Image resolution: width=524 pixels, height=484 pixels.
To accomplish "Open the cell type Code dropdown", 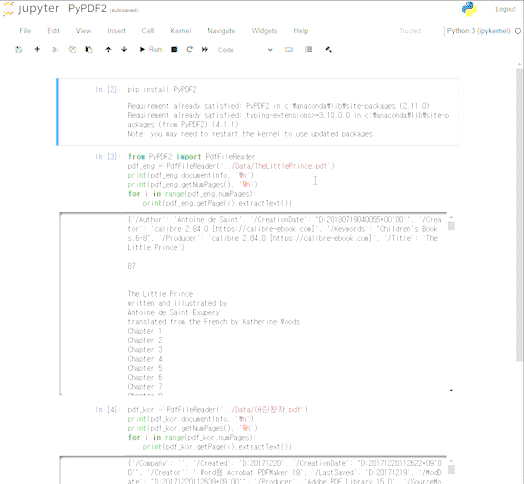I will [245, 50].
